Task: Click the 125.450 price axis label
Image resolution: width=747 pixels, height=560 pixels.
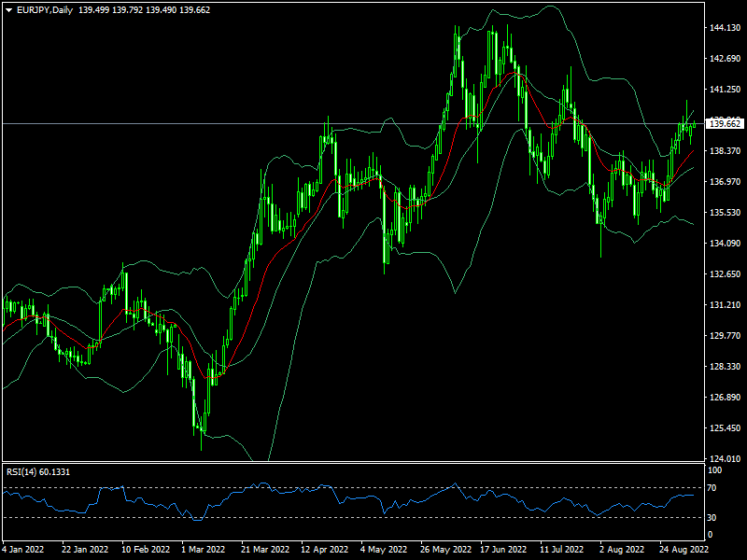Action: pos(726,428)
